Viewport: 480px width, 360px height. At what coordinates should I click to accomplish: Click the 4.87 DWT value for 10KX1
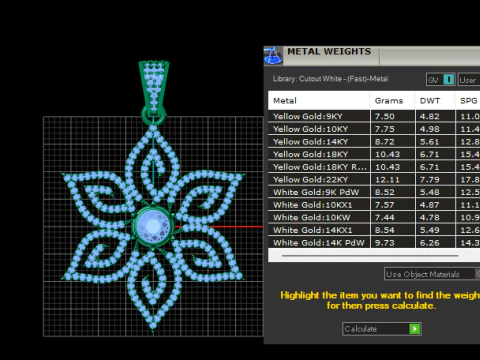click(x=429, y=205)
